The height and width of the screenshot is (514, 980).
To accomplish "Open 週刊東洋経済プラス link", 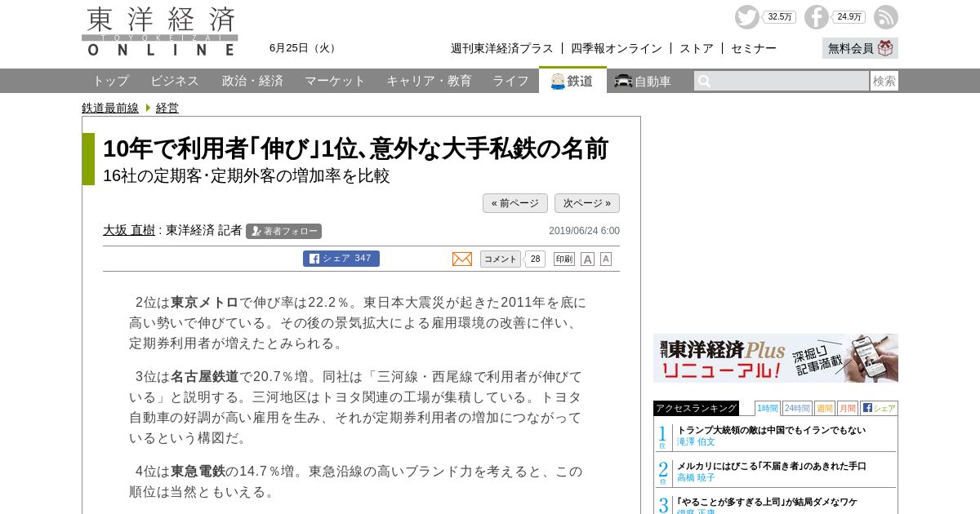I will tap(501, 48).
